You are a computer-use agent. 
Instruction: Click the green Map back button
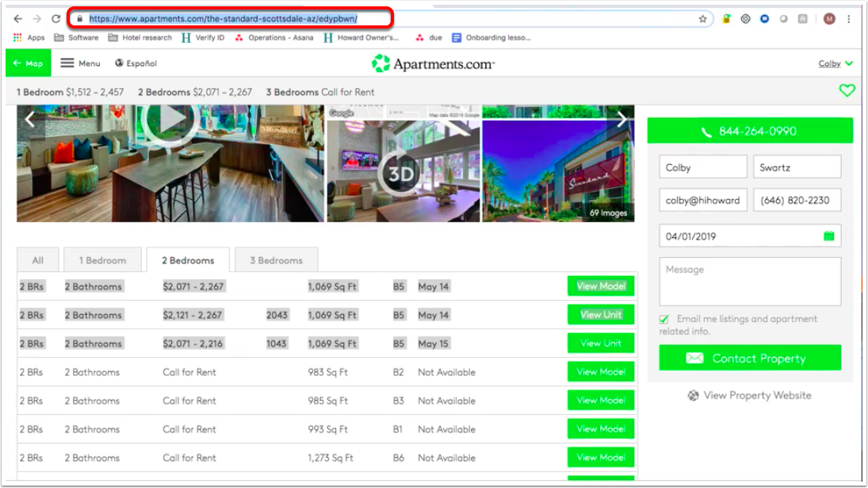pos(29,63)
